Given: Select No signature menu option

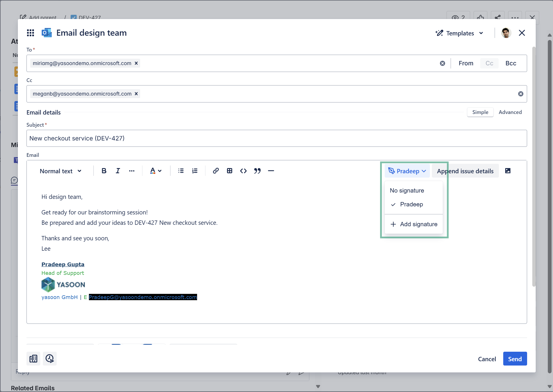Looking at the screenshot, I should click(x=407, y=191).
